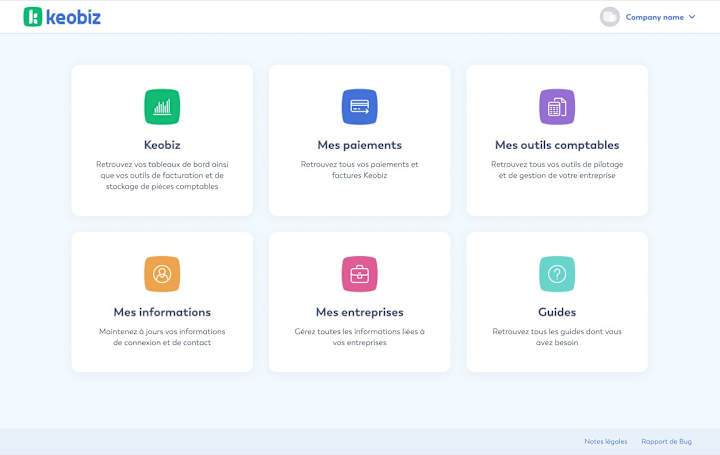Click the green Keobiz logo icon

[33, 17]
